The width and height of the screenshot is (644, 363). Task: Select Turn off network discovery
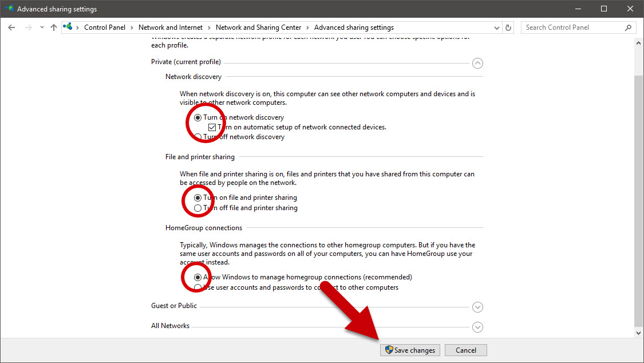pos(197,137)
